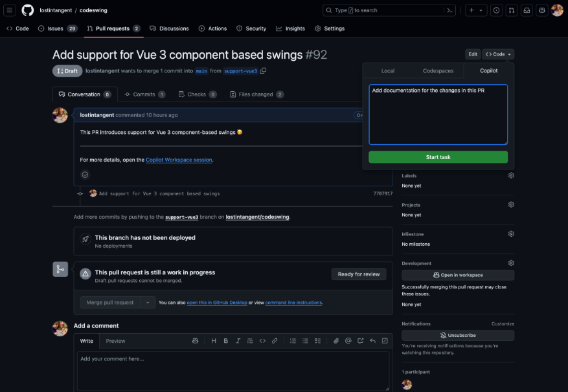Attach a file using the paperclip icon

pos(335,341)
